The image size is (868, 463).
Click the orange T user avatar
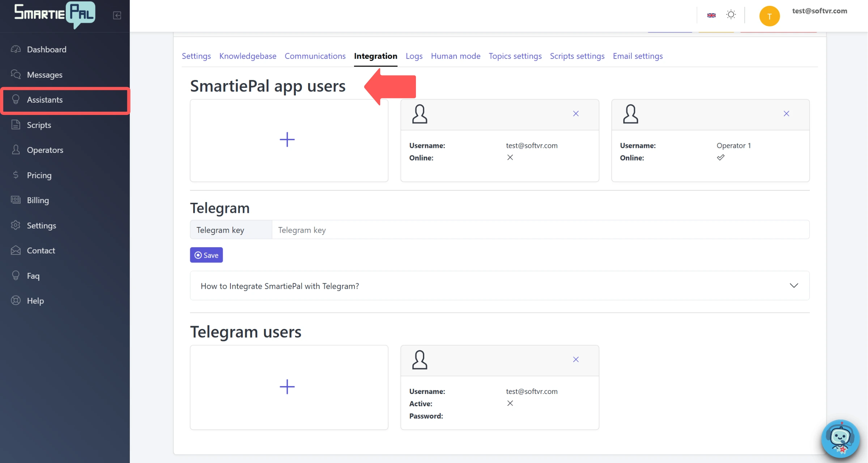pos(769,16)
